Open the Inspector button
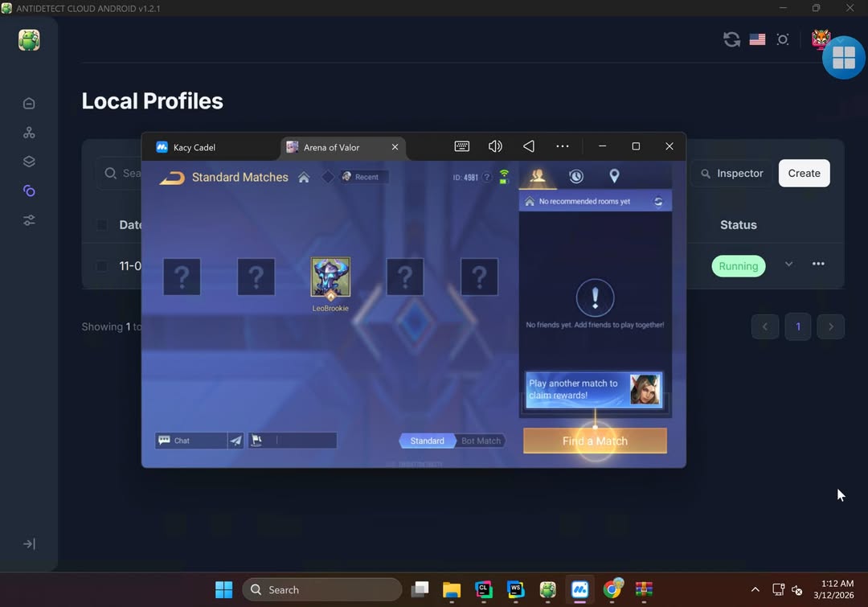This screenshot has width=868, height=607. [732, 174]
